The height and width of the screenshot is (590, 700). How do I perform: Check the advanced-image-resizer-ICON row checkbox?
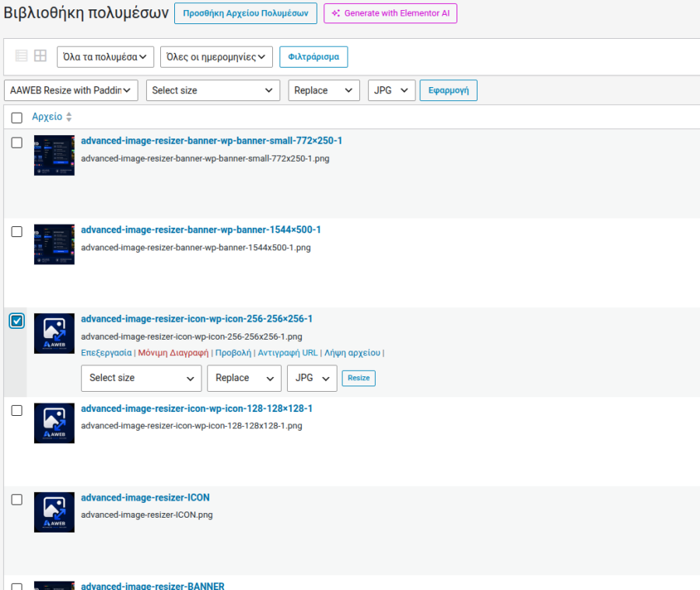coord(17,499)
